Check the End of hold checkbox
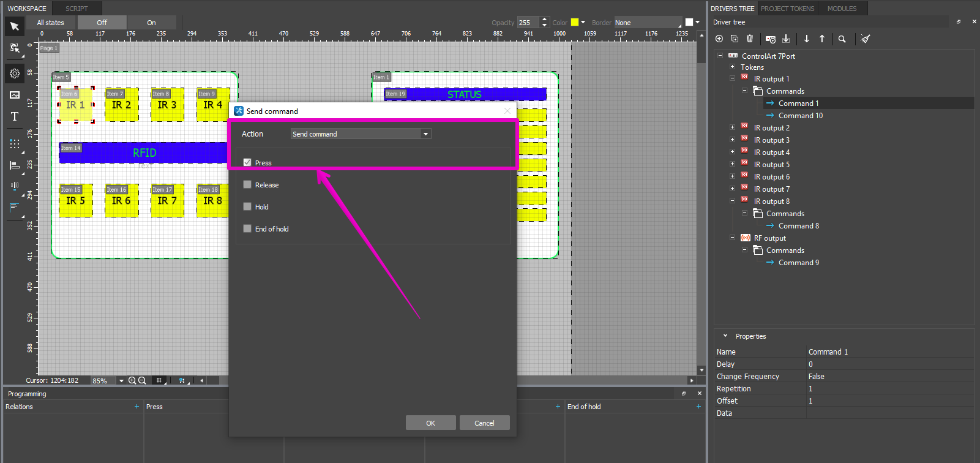The image size is (980, 463). coord(247,228)
